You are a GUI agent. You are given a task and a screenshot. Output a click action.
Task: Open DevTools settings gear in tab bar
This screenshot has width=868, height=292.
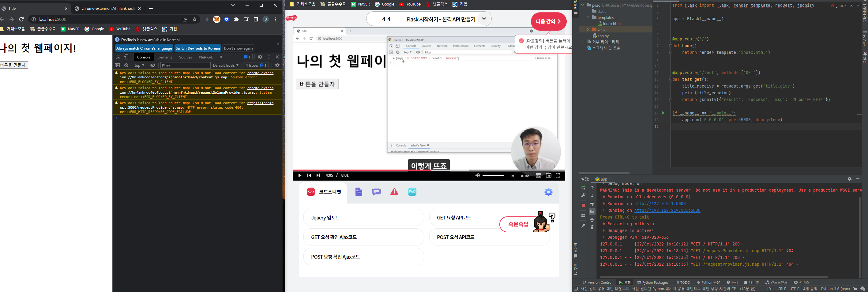260,57
